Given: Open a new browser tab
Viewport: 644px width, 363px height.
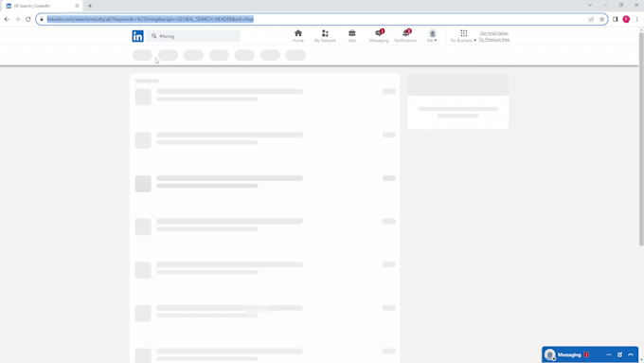Looking at the screenshot, I should [x=90, y=6].
